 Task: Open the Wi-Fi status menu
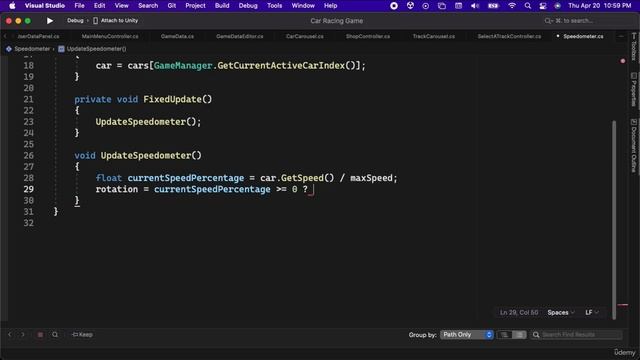pos(512,6)
